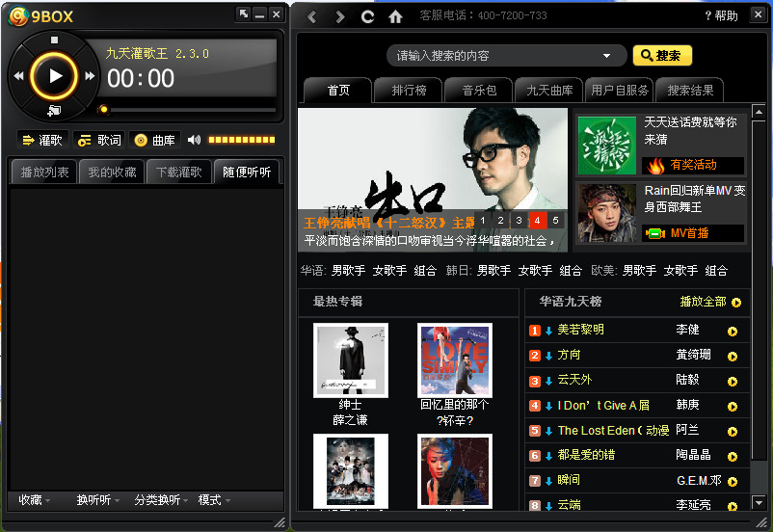The height and width of the screenshot is (532, 773).
Task: Go forward in the browser panel
Action: 339,17
